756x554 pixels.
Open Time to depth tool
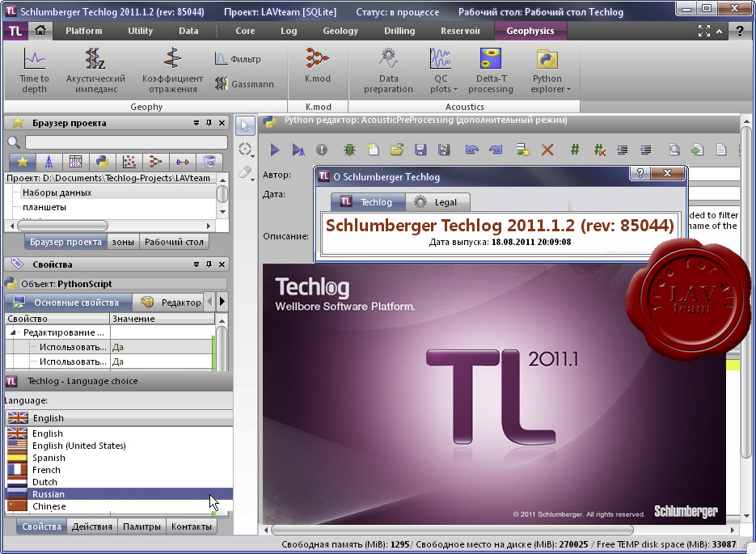(x=34, y=71)
